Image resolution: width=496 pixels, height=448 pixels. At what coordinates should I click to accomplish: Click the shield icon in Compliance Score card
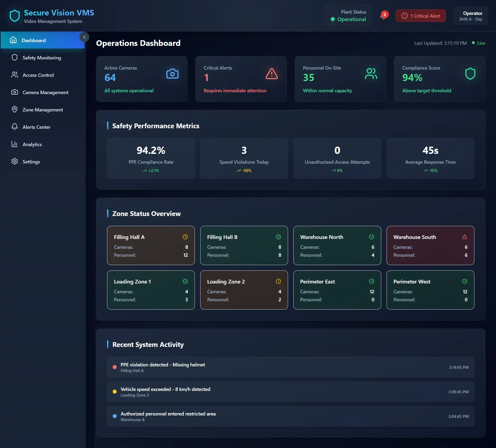pos(470,74)
